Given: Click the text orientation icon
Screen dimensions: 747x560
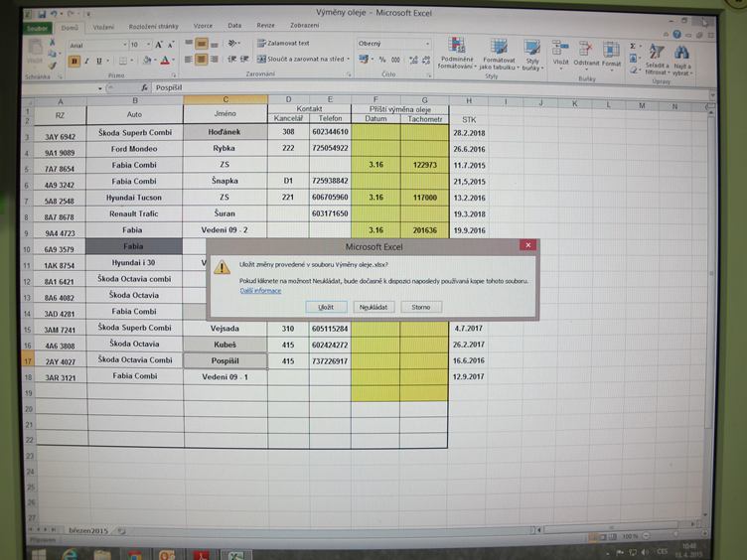Looking at the screenshot, I should coord(232,44).
